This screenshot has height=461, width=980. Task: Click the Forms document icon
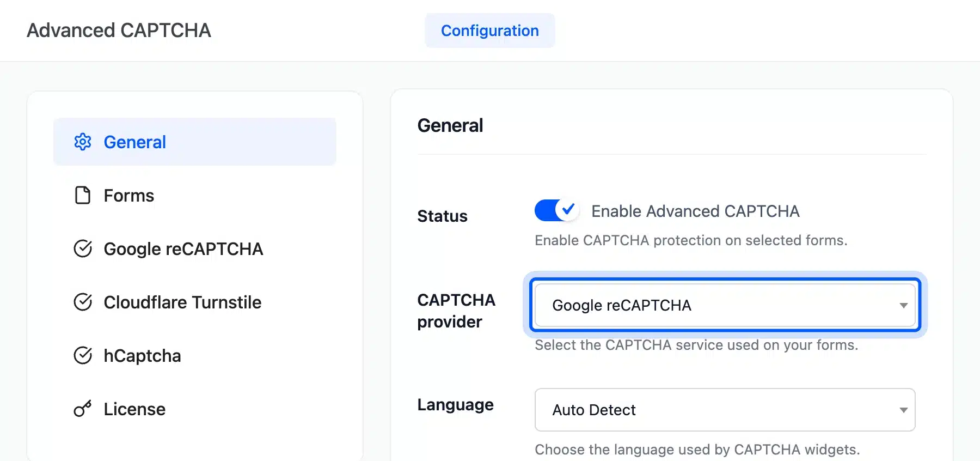pyautogui.click(x=83, y=195)
